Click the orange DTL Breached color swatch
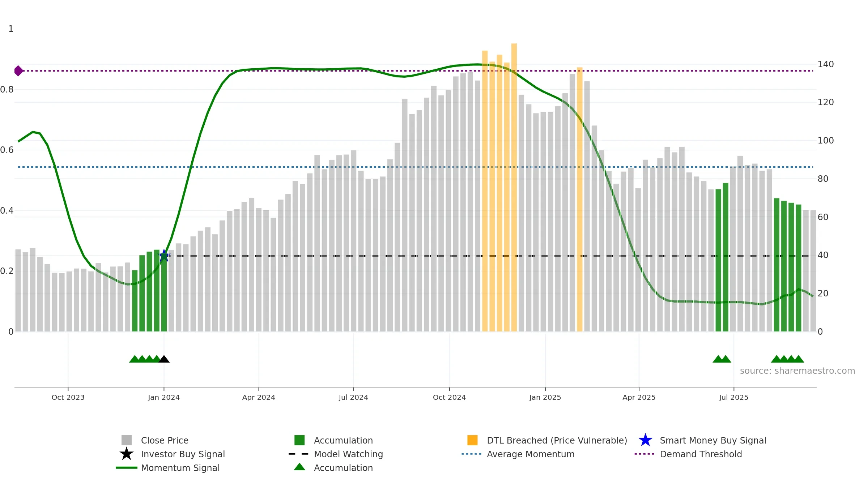The height and width of the screenshot is (488, 868). (472, 440)
